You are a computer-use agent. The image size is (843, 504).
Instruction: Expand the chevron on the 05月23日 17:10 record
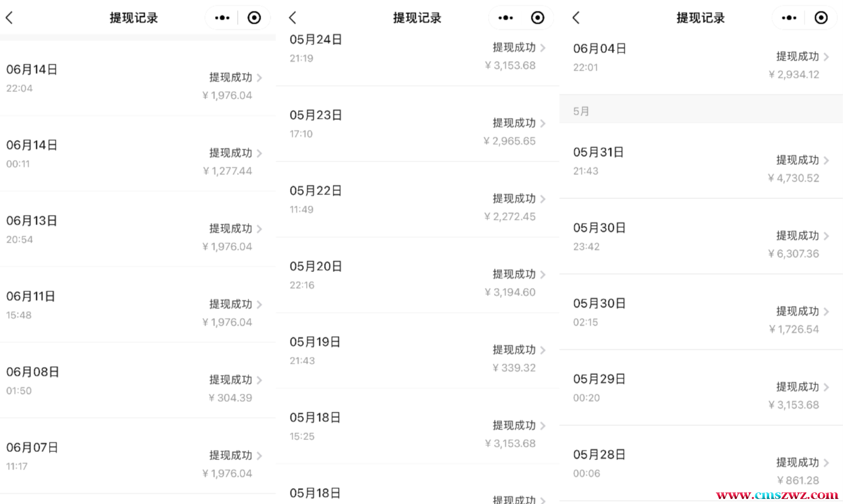(x=543, y=123)
